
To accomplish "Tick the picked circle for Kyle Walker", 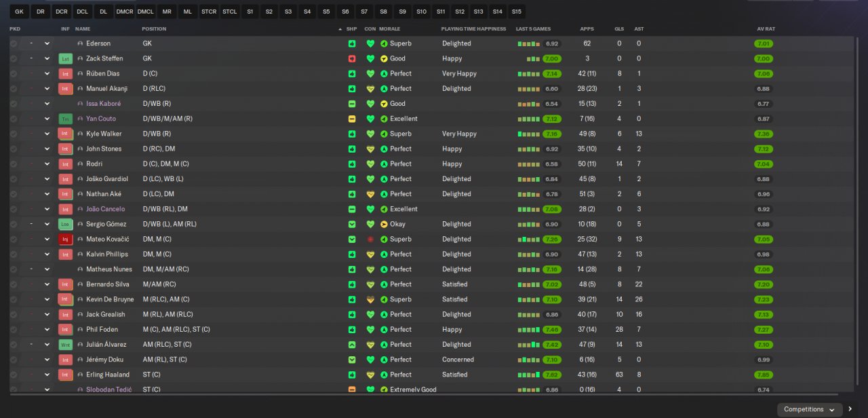I will tap(14, 134).
